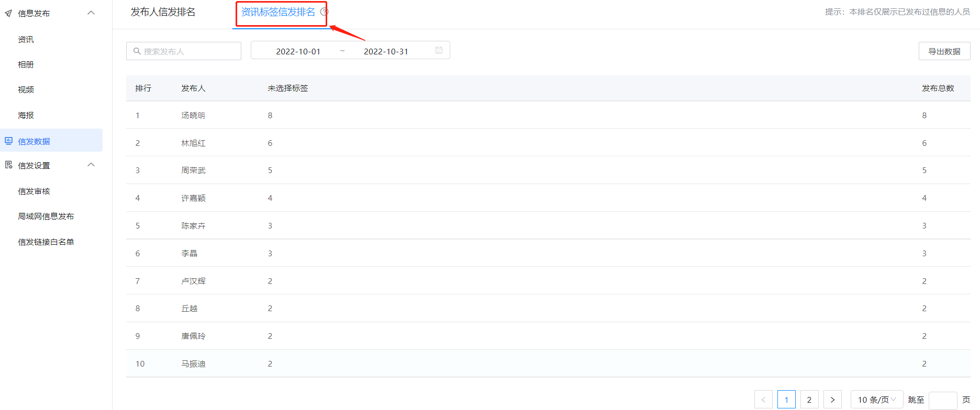Click the 排行 column header
The height and width of the screenshot is (410, 980).
143,88
